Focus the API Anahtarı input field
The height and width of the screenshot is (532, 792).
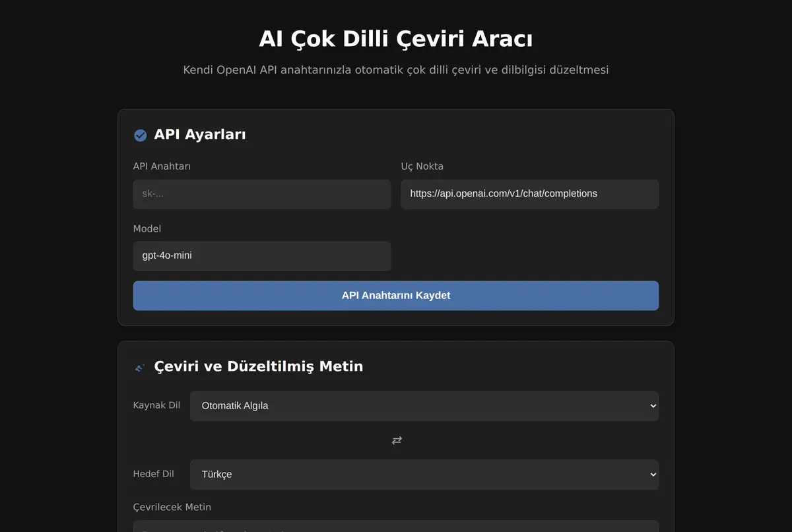point(262,194)
